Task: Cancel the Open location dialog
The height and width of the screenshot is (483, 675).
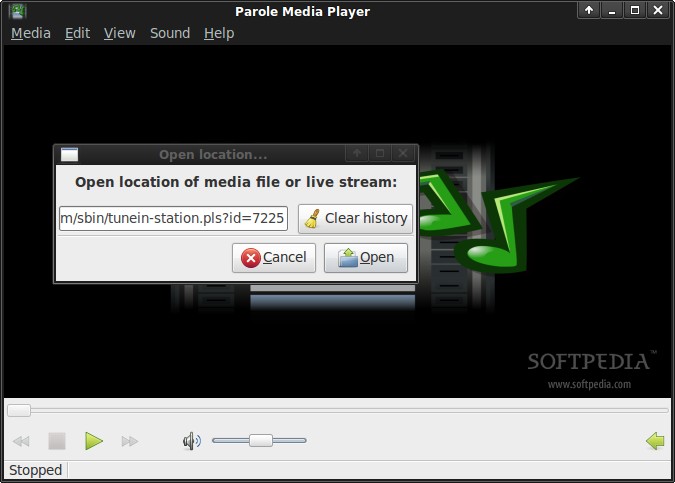Action: [x=274, y=258]
